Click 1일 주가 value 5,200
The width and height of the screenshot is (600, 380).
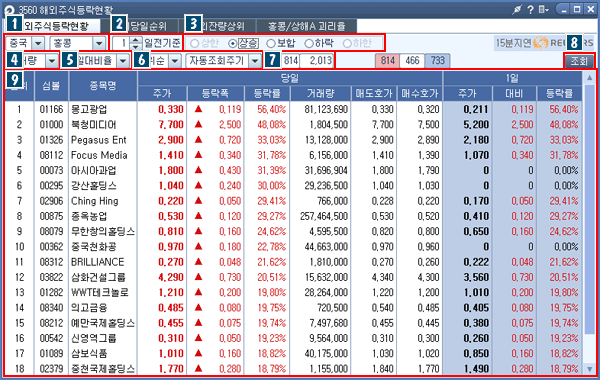(x=476, y=125)
